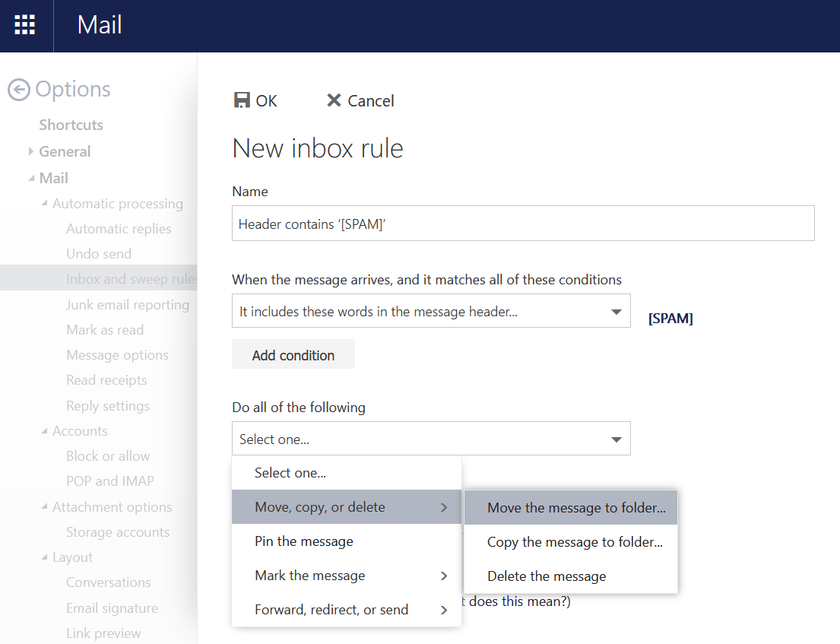Collapse the Automatic processing group

(45, 203)
